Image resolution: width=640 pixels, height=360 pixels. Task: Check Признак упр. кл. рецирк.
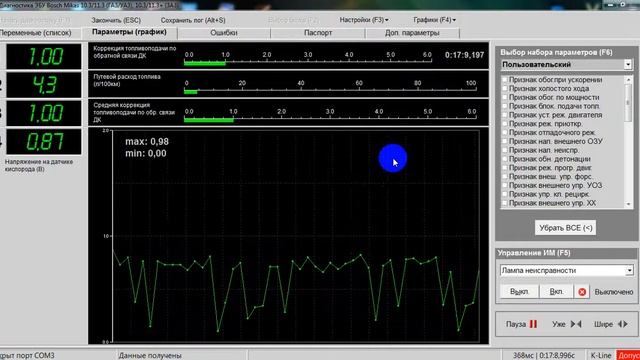505,194
